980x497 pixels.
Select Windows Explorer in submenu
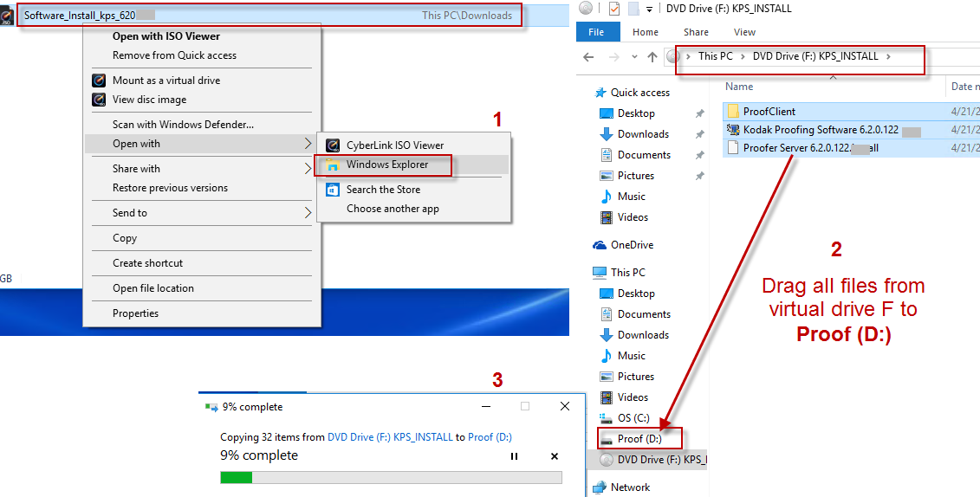(387, 165)
